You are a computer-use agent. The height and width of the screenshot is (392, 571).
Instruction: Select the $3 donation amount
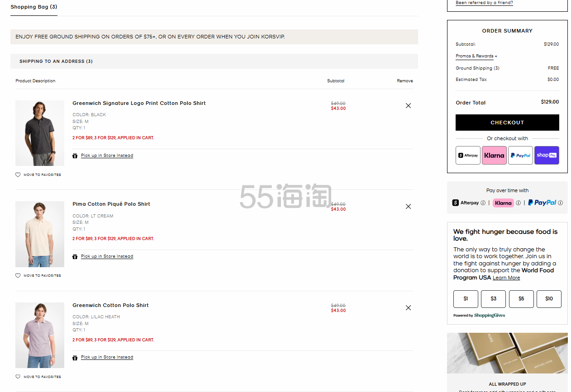[494, 299]
